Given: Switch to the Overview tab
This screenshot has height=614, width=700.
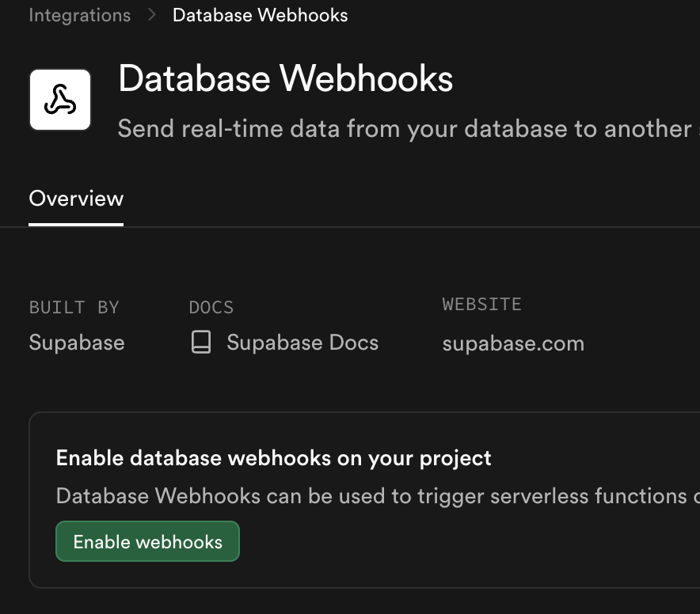Looking at the screenshot, I should coord(76,199).
